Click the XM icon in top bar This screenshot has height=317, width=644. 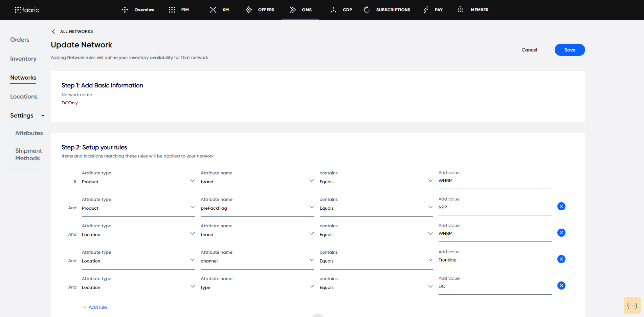point(213,10)
